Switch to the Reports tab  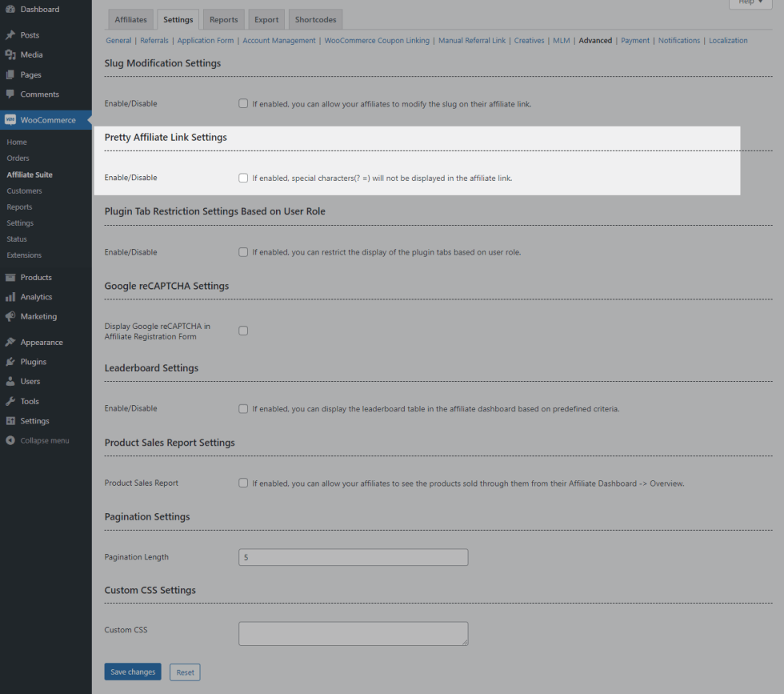[x=223, y=20]
